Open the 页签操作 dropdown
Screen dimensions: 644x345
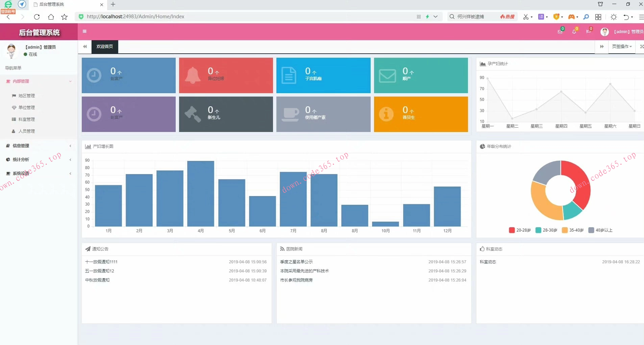coord(622,47)
